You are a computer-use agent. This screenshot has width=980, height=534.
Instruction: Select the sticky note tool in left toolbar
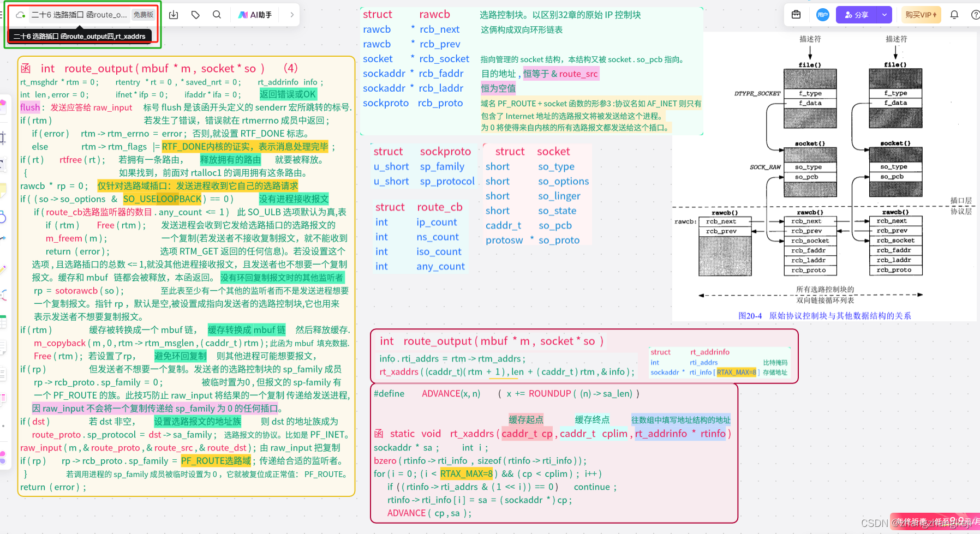coord(3,189)
